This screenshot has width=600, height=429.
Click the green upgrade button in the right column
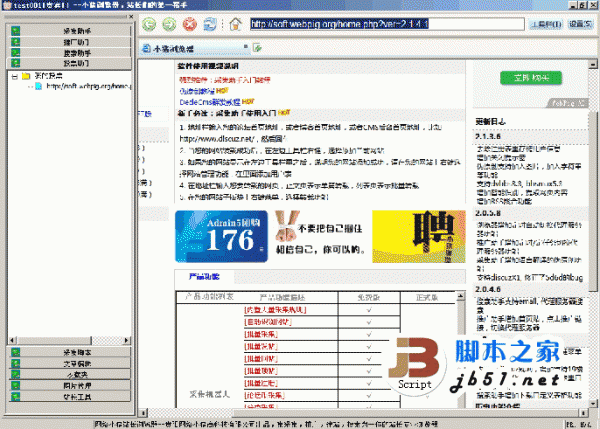coord(531,78)
